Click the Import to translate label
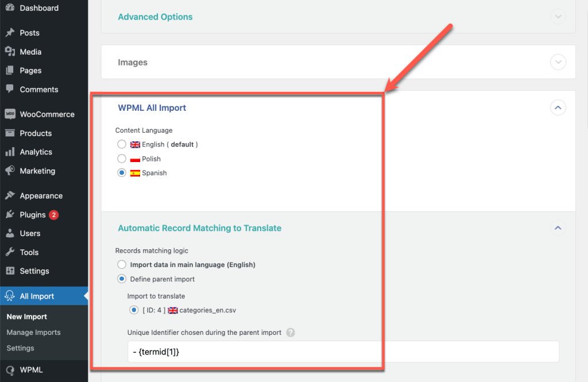 click(156, 296)
